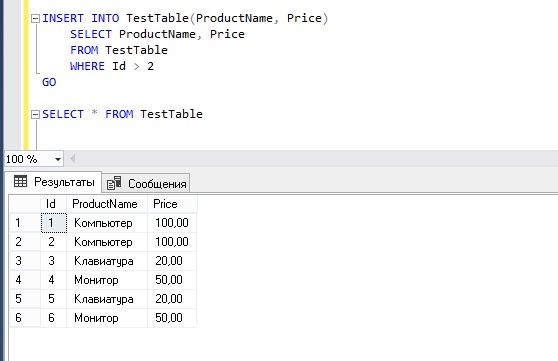Select row header number 5

25,299
